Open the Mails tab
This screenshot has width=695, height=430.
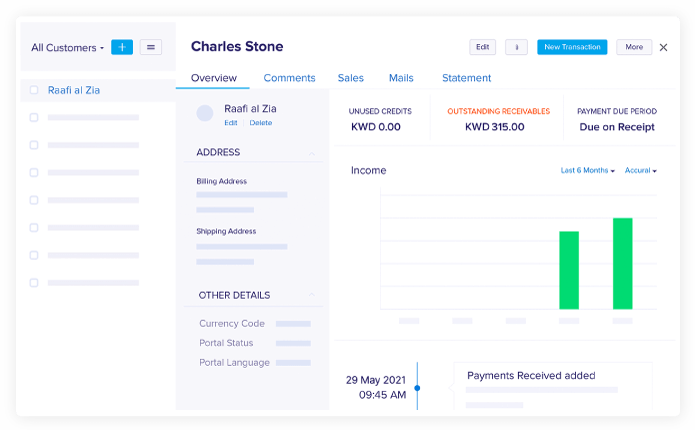point(401,78)
